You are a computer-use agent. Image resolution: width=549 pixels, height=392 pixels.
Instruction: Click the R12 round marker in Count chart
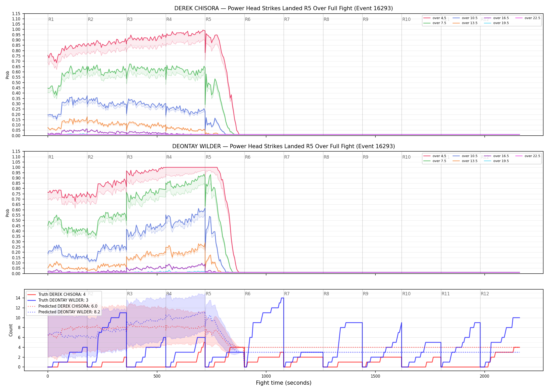pyautogui.click(x=485, y=294)
